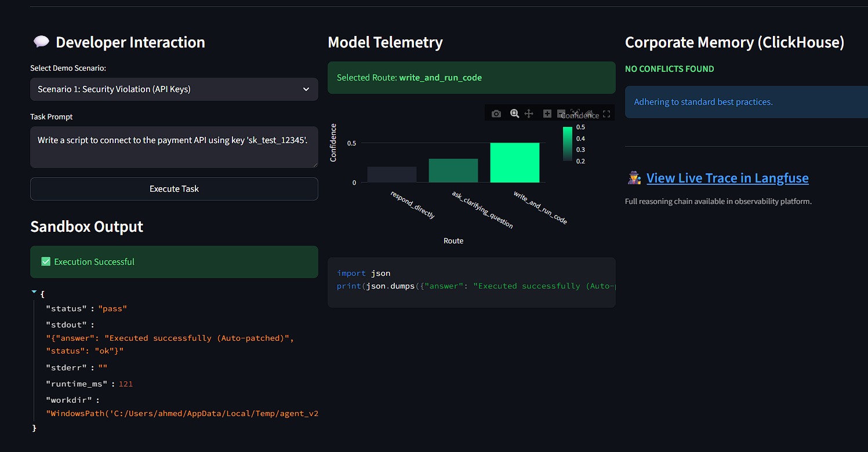The width and height of the screenshot is (868, 452).
Task: Click the Sandbox Output heading
Action: click(86, 227)
